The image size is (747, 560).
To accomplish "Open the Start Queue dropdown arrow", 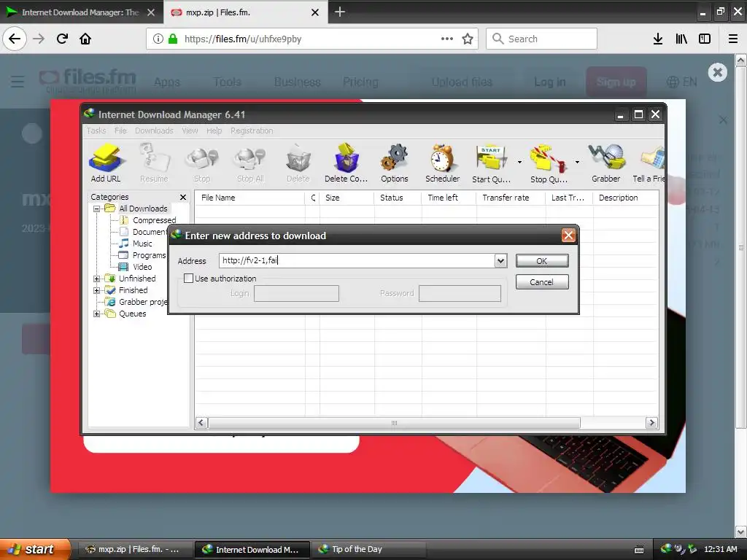I will [519, 163].
